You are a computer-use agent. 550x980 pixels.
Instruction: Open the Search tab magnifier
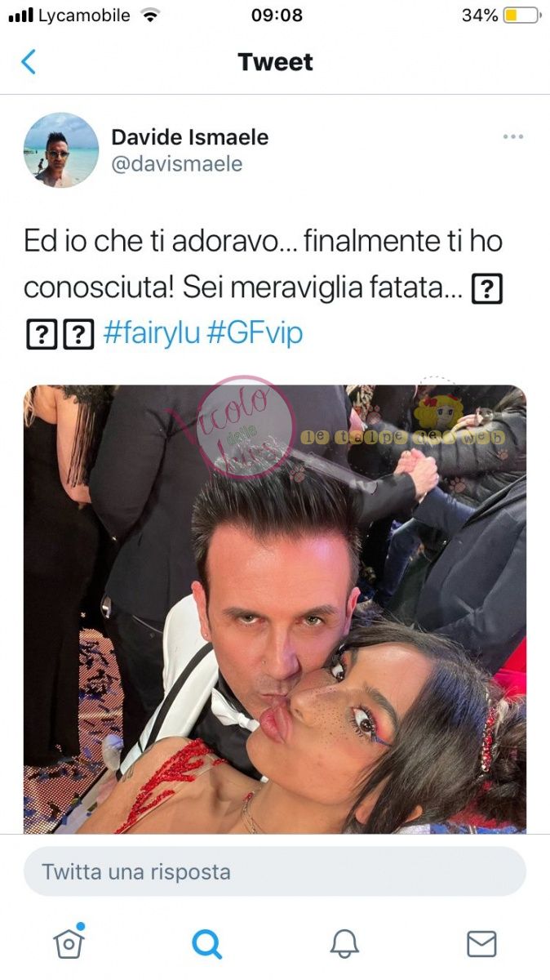click(x=206, y=944)
